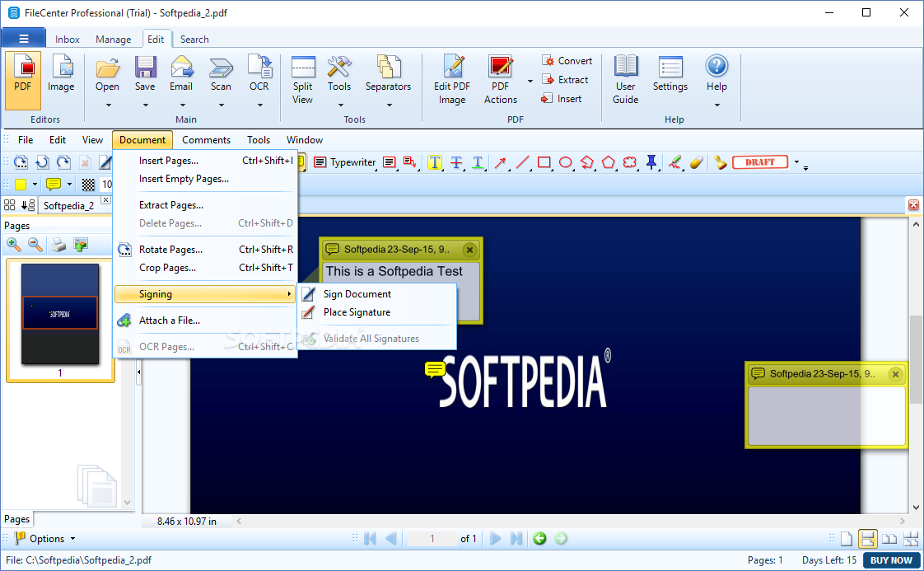
Task: Select the pencil freehand tool
Action: coord(674,162)
